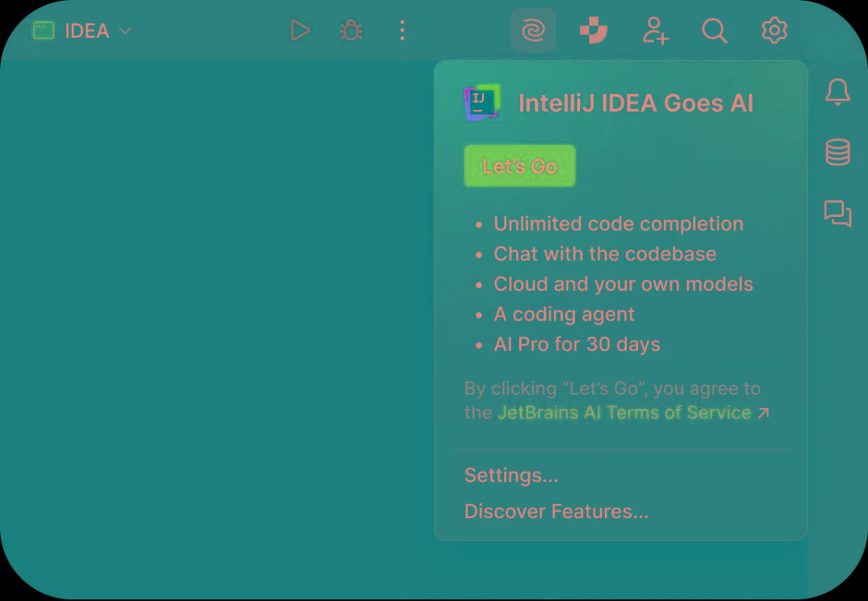Show the Notifications bell panel
Image resolution: width=868 pixels, height=601 pixels.
pyautogui.click(x=837, y=92)
